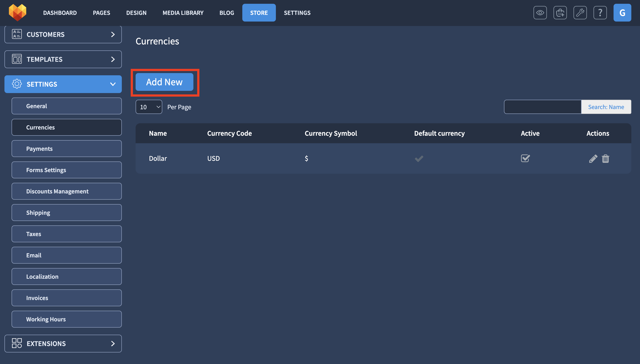This screenshot has height=364, width=640.
Task: Click the Settings gear sidebar icon
Action: pyautogui.click(x=17, y=84)
